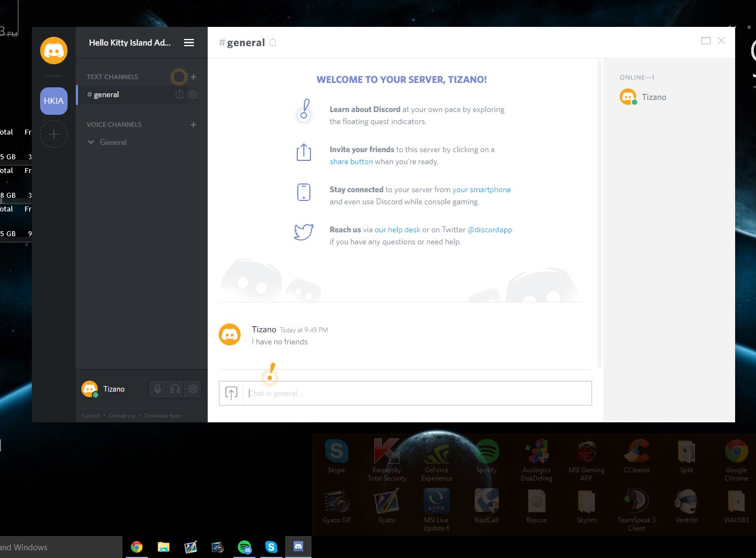756x558 pixels.
Task: Open Discord home via orange logo icon
Action: (x=54, y=51)
